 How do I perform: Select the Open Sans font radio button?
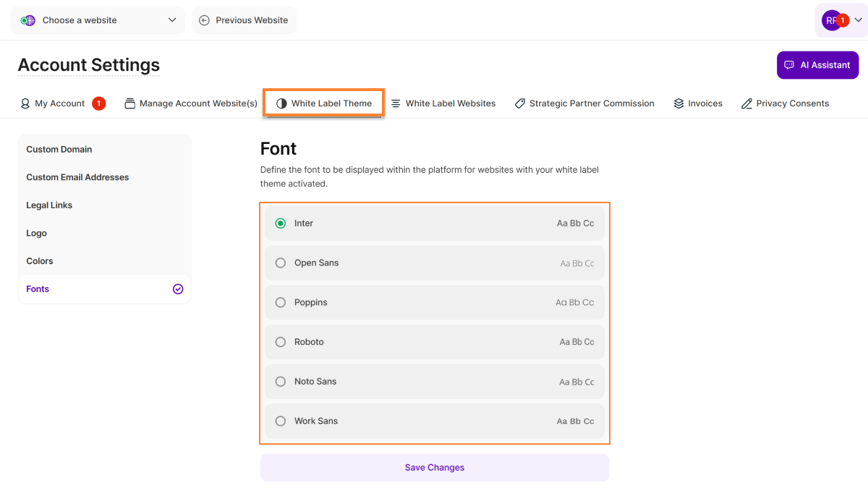point(281,263)
